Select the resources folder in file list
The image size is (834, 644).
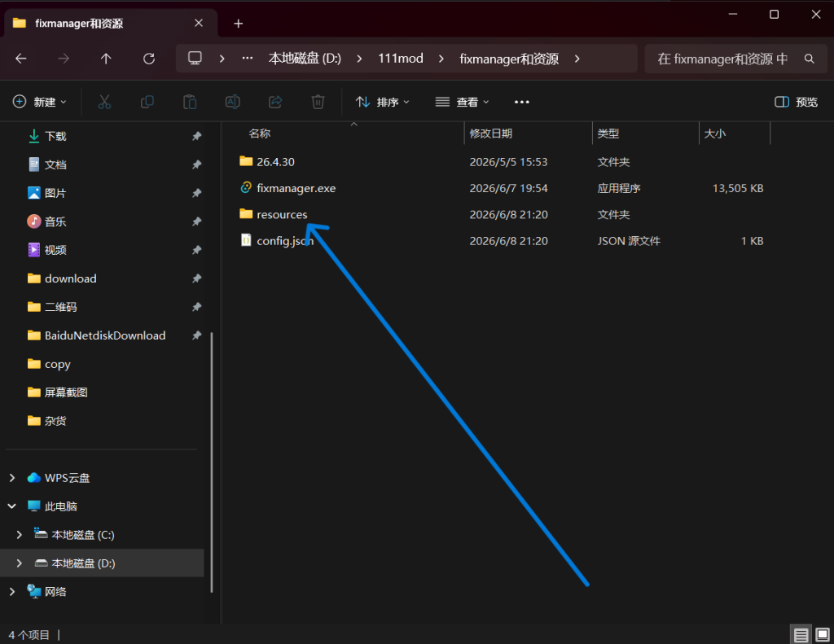[x=281, y=214]
